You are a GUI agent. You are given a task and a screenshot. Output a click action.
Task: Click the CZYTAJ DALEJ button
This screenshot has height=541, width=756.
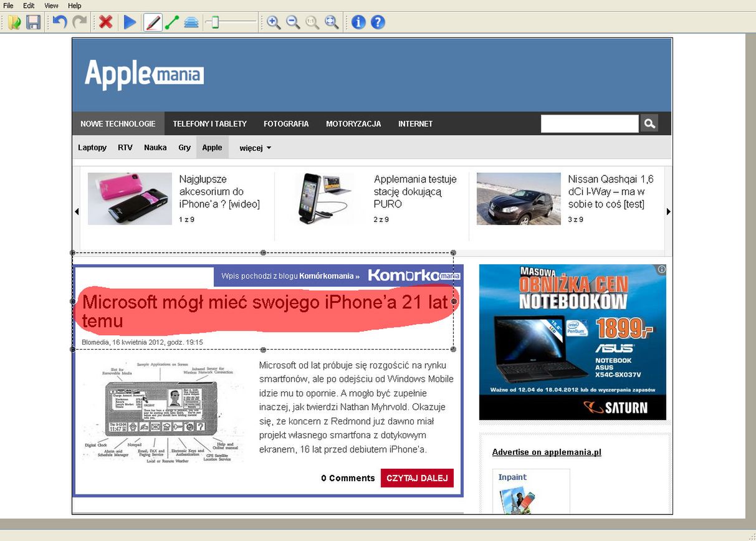point(417,478)
